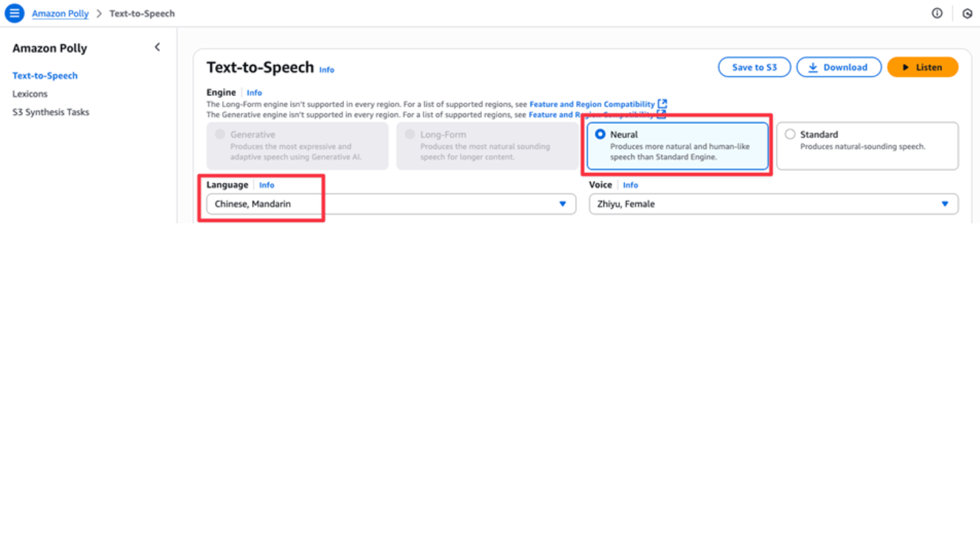The width and height of the screenshot is (980, 550).
Task: Select the Standard engine radio button
Action: pyautogui.click(x=790, y=135)
